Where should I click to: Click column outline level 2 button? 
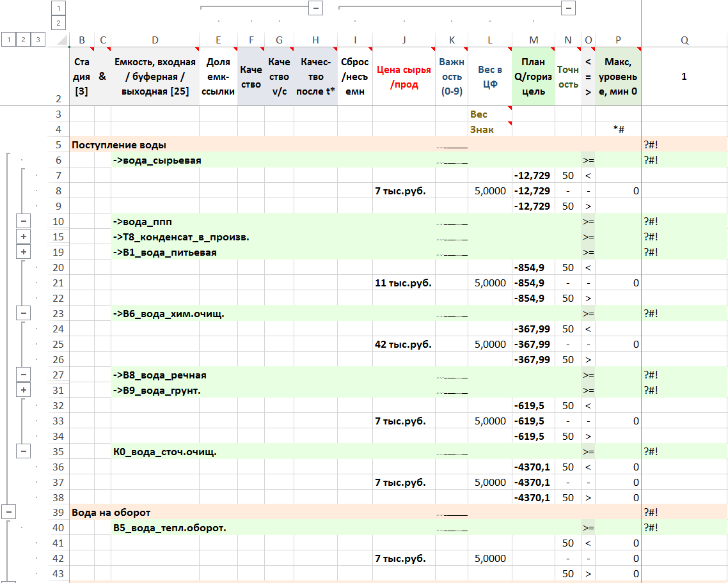(59, 23)
